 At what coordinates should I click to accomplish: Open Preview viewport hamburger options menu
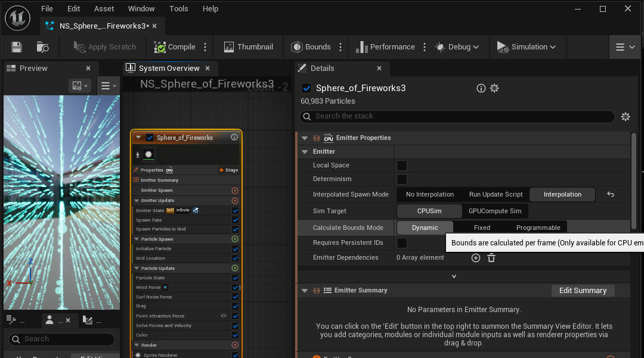click(109, 86)
